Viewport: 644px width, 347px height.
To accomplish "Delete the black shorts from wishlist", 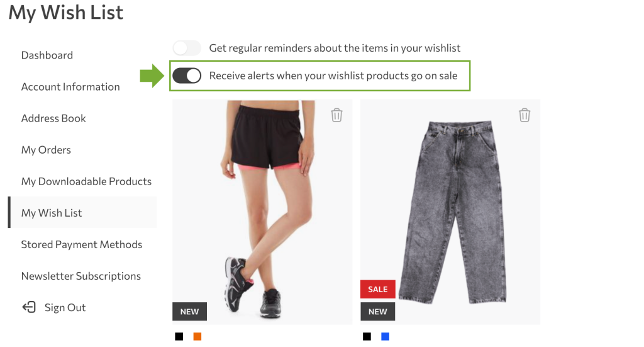I will 336,115.
